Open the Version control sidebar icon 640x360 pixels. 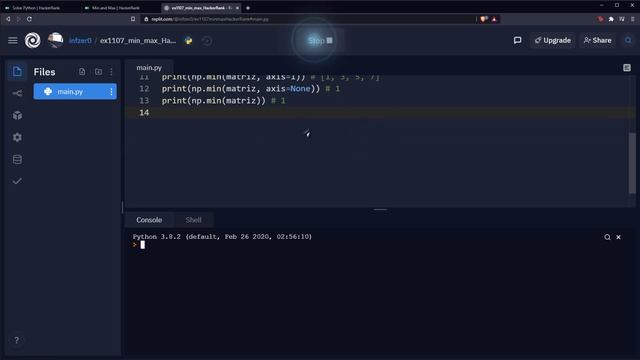(17, 93)
